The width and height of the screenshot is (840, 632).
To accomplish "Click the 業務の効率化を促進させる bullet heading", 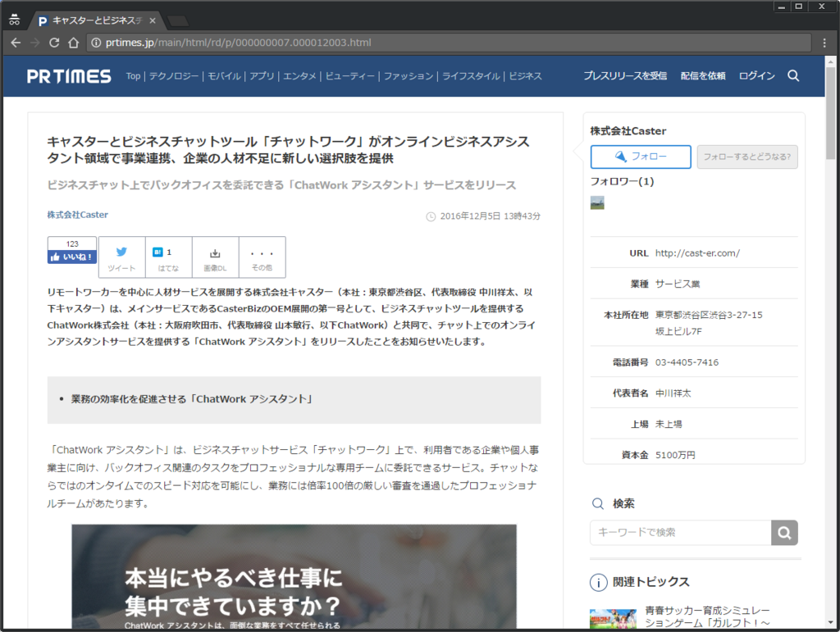I will [192, 399].
